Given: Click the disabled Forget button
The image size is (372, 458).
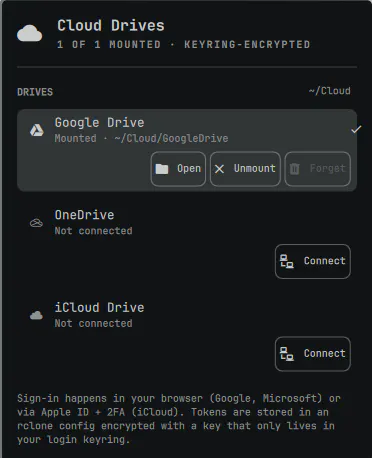Looking at the screenshot, I should [318, 169].
